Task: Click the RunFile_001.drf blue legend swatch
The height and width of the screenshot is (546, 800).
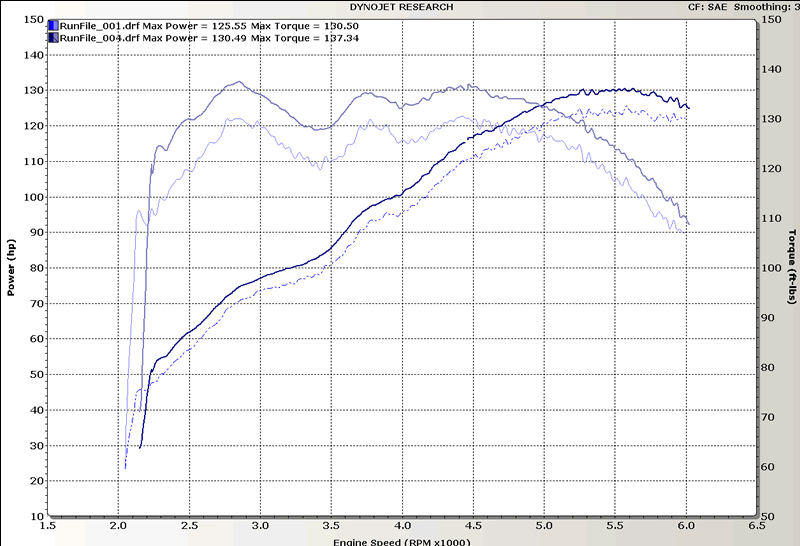Action: (52, 26)
